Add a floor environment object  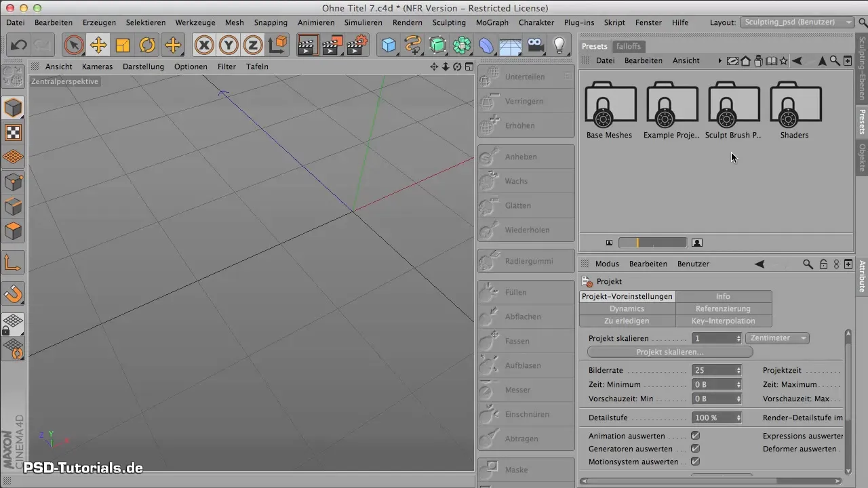point(510,45)
